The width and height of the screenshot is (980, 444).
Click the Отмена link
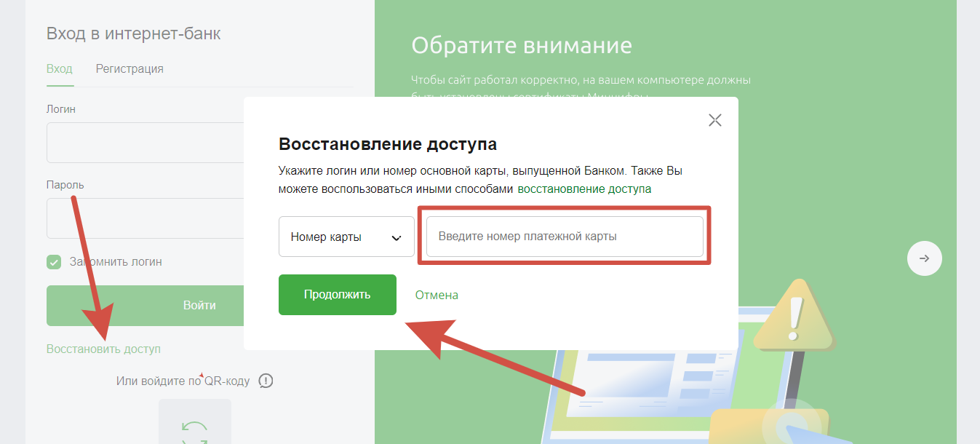437,295
